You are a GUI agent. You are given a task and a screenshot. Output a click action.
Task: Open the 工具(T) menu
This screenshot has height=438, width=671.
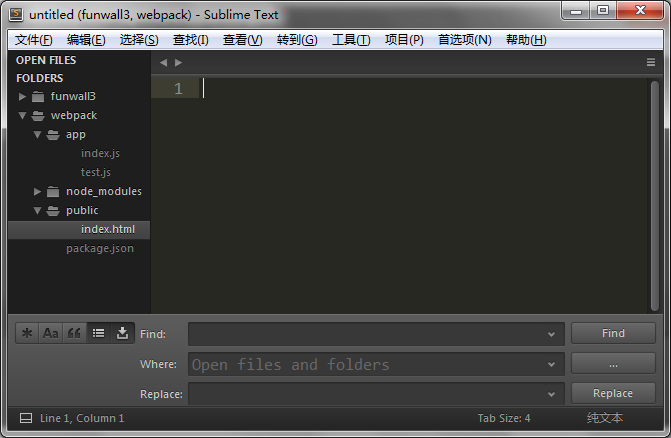pyautogui.click(x=351, y=40)
